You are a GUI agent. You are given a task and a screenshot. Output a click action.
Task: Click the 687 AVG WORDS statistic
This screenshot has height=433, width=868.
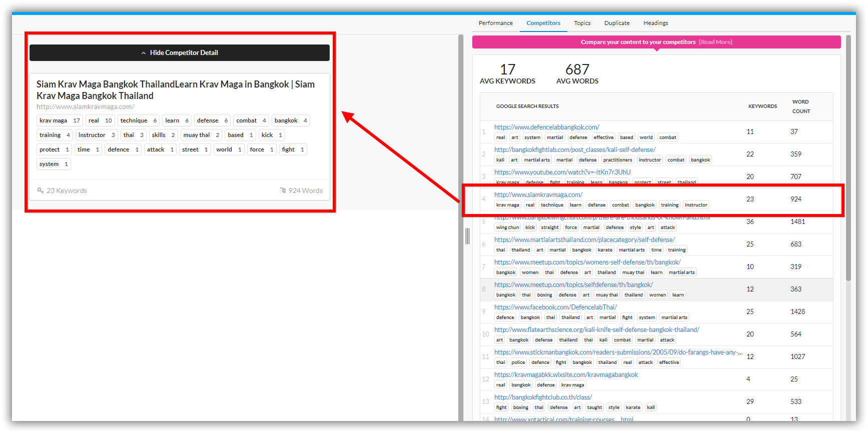pos(577,73)
